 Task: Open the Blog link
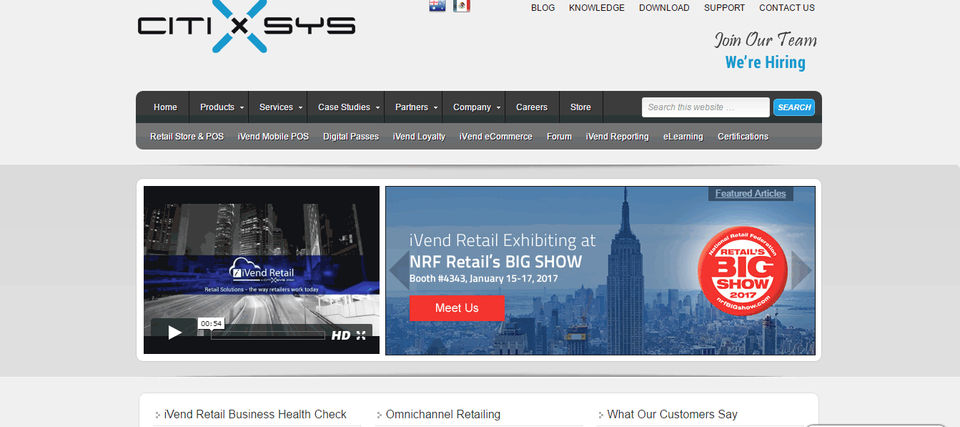[543, 8]
